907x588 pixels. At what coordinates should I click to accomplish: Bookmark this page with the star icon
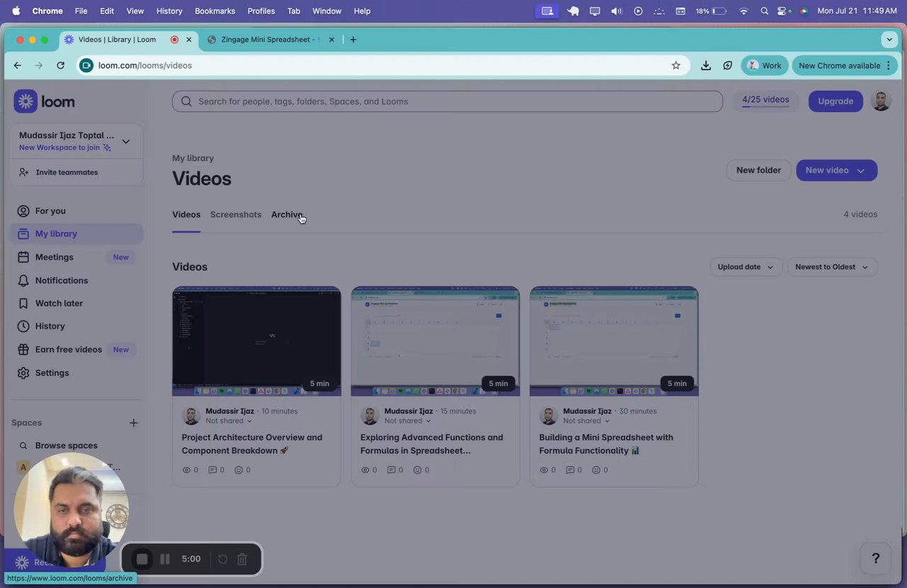pyautogui.click(x=676, y=65)
